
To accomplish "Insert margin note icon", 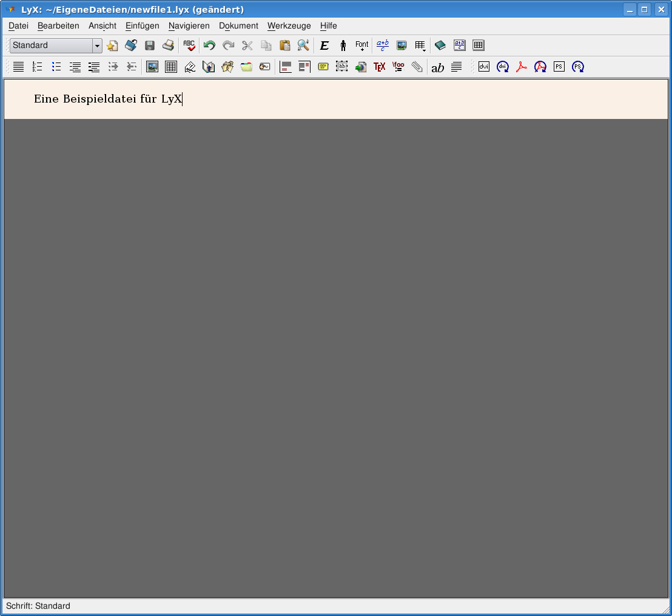I will 304,67.
